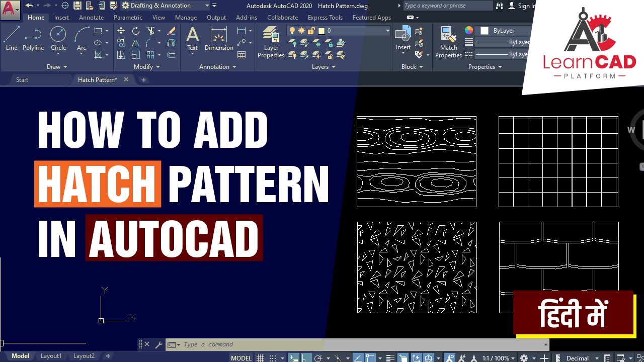
Task: Open the Model layout tab
Action: click(x=20, y=356)
